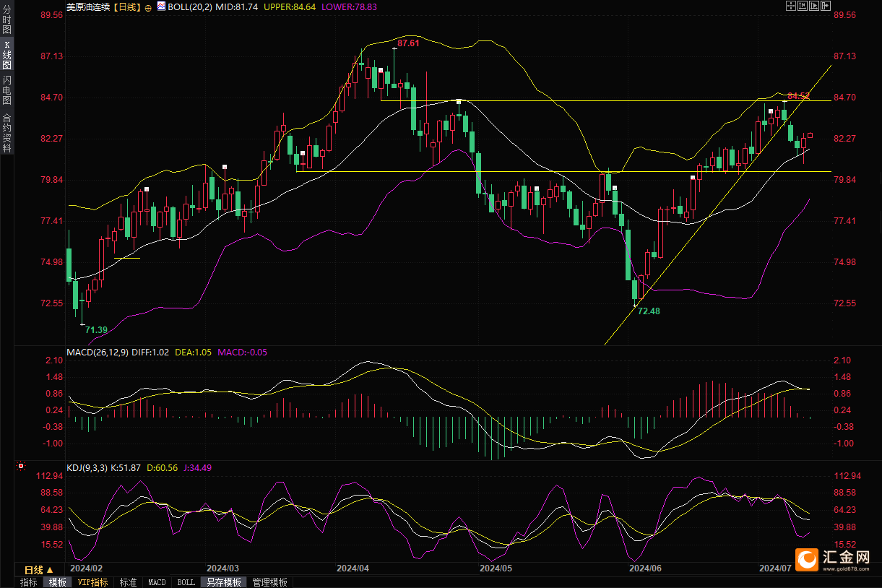Select the 指标 tab at bottom
The width and height of the screenshot is (882, 588).
(x=29, y=582)
